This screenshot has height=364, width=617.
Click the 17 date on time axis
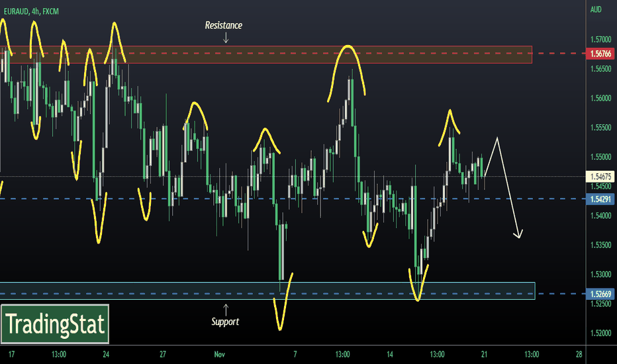(x=11, y=354)
